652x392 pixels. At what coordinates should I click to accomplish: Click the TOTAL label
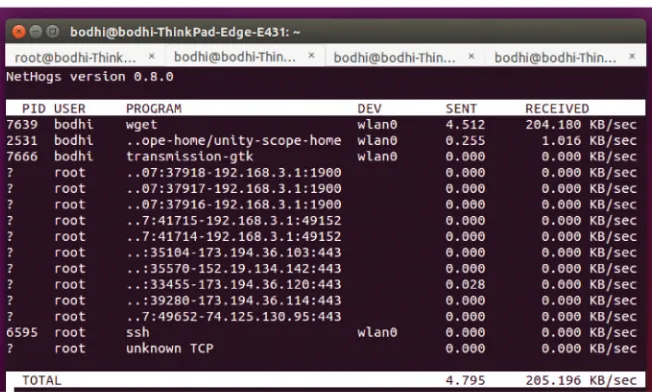click(42, 380)
